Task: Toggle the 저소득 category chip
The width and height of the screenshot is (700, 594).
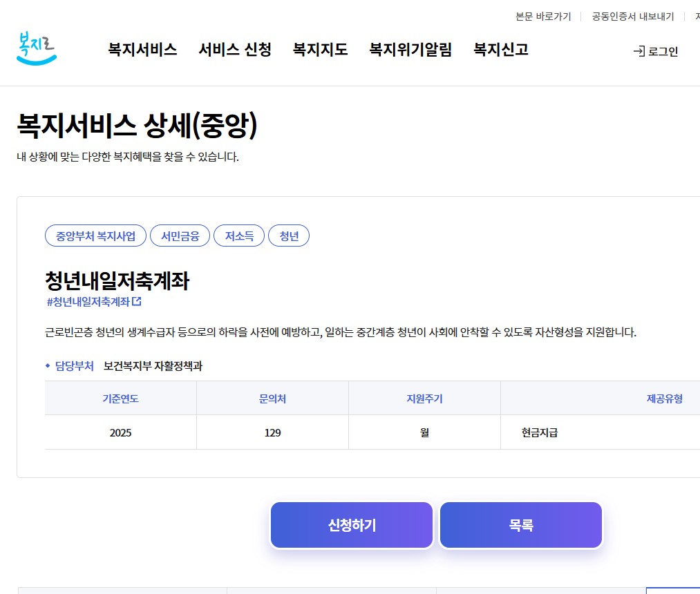Action: coord(239,236)
